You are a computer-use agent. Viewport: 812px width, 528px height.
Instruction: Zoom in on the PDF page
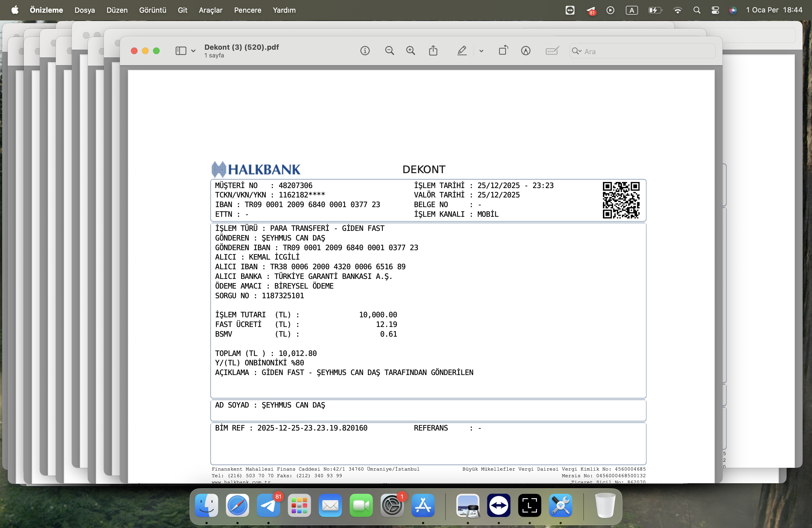(410, 51)
